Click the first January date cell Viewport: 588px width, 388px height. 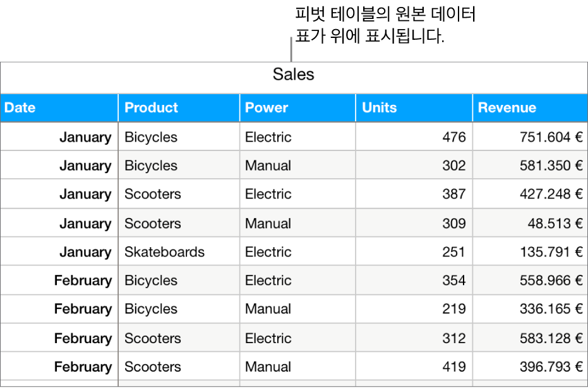coord(85,137)
